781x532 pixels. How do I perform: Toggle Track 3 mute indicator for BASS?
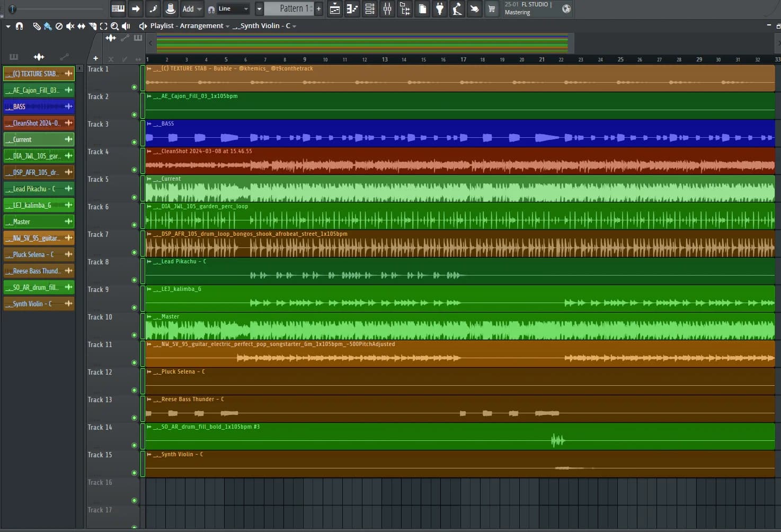(134, 142)
